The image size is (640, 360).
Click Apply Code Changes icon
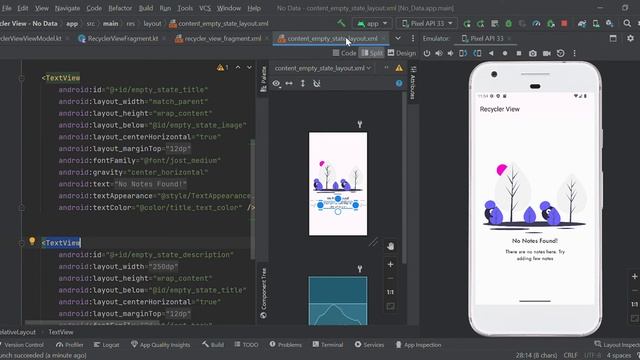(494, 24)
